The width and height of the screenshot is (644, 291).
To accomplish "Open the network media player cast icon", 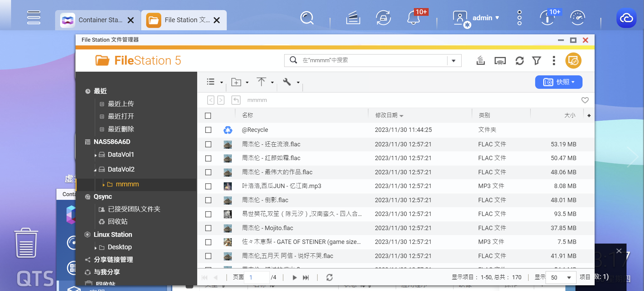I will click(x=500, y=61).
